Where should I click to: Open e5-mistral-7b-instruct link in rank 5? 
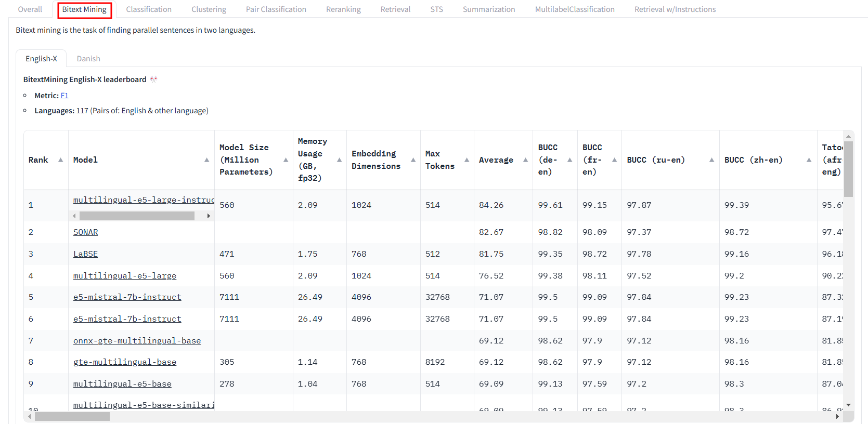click(x=127, y=297)
